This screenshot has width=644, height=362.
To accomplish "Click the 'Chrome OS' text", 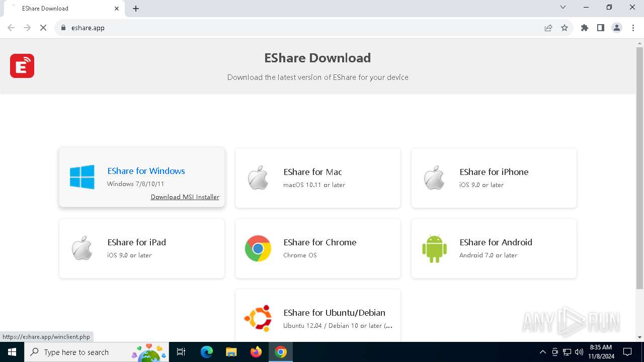I will 300,255.
